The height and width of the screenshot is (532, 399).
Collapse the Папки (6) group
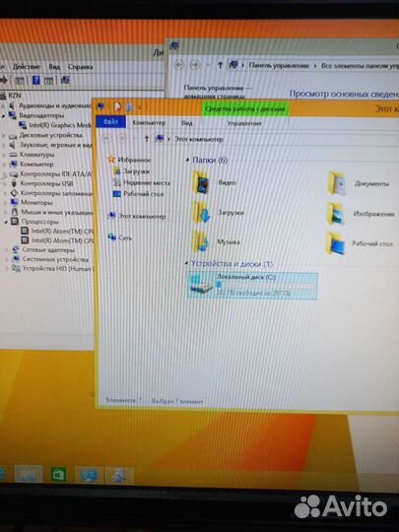pos(187,160)
